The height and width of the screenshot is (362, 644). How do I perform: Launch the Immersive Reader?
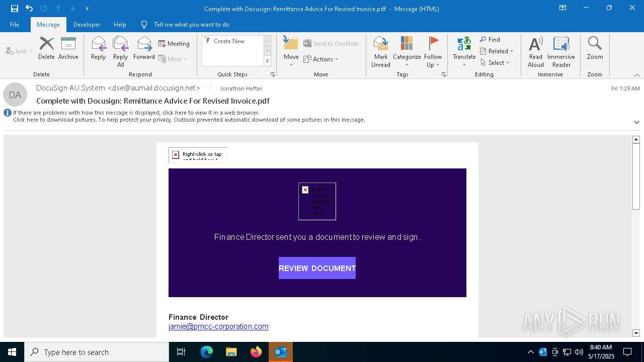click(561, 52)
